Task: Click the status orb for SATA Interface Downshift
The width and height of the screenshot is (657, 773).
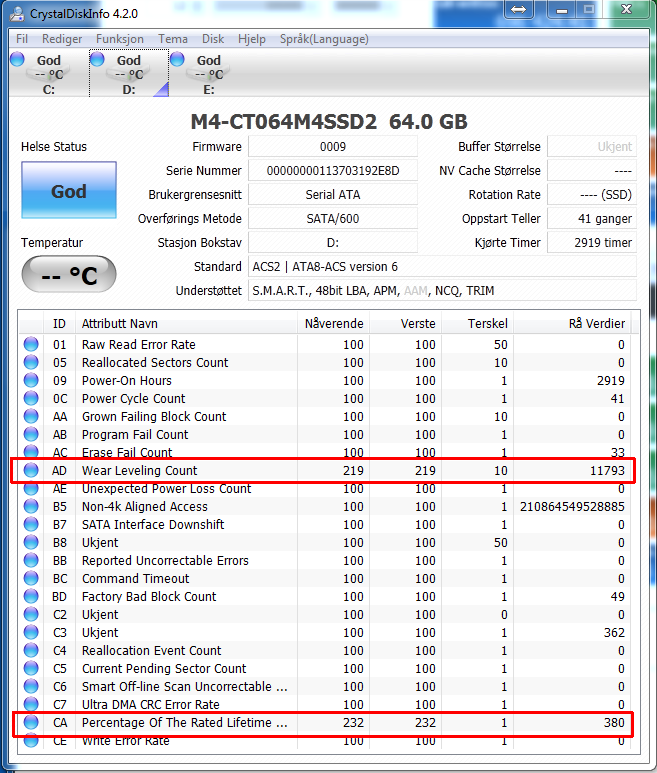Action: click(31, 524)
